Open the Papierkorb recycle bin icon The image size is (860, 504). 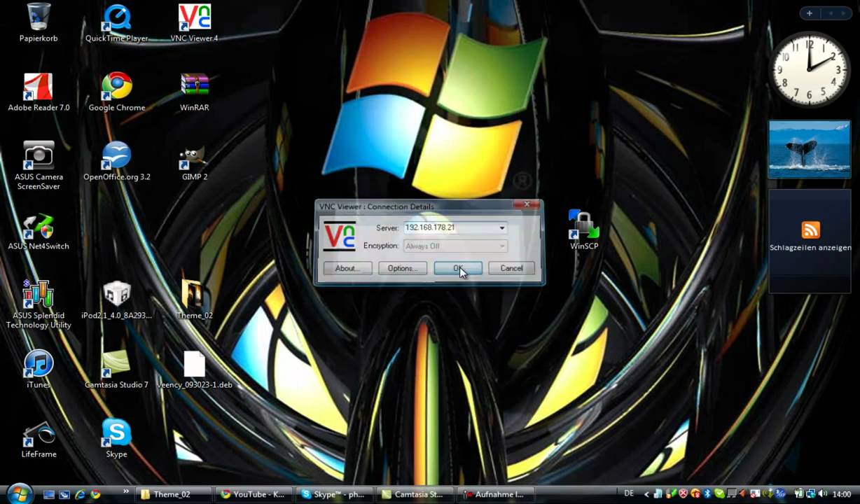(39, 22)
